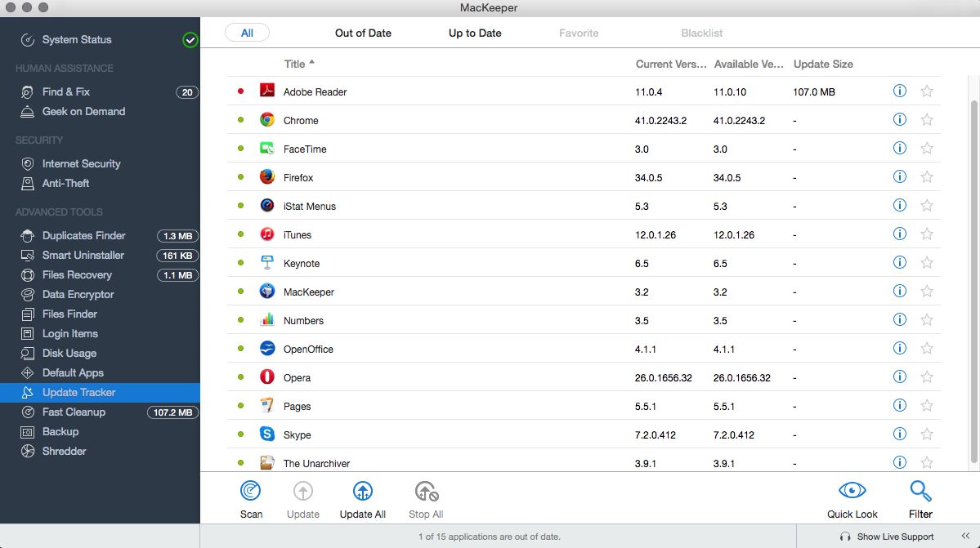The width and height of the screenshot is (980, 548).
Task: Select Update Tracker in the sidebar
Action: click(x=100, y=392)
